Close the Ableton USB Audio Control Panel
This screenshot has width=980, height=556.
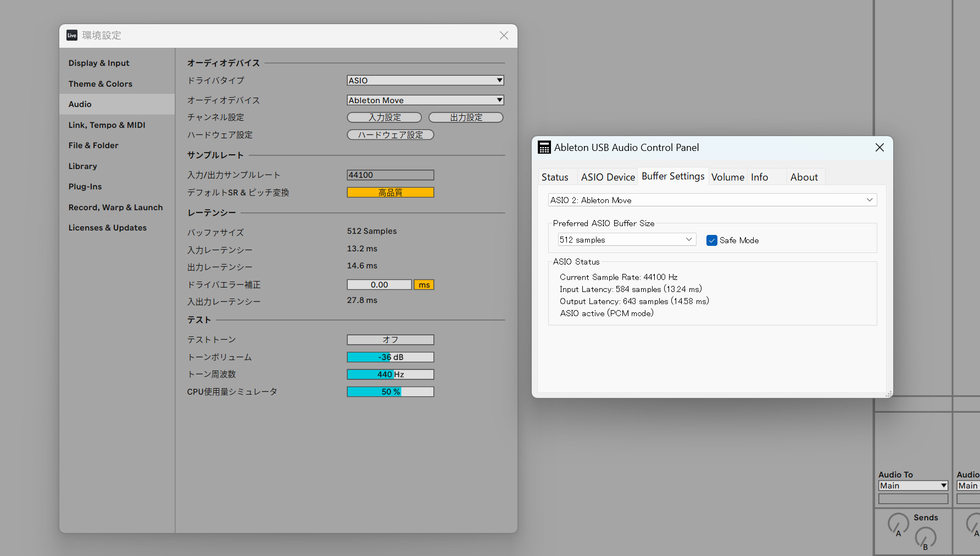click(x=879, y=147)
